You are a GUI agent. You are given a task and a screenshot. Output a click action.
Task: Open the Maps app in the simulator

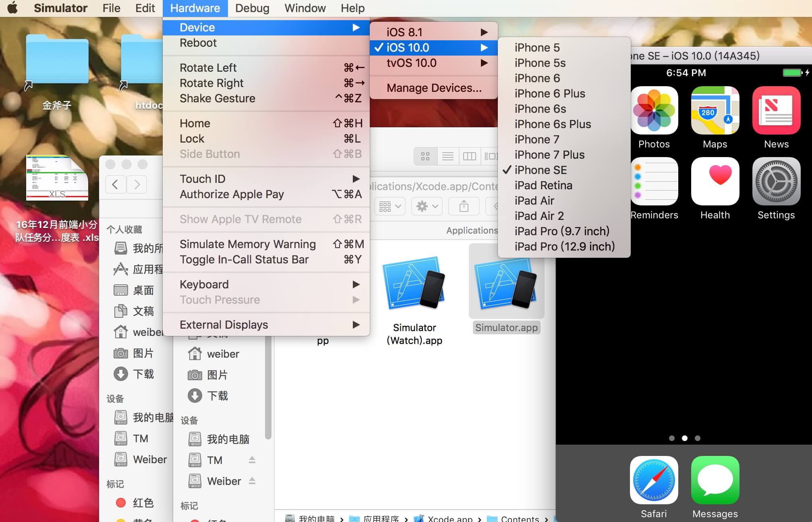(715, 110)
